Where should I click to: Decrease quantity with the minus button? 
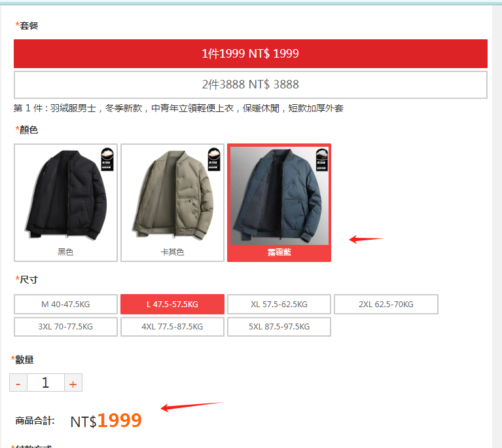[18, 383]
